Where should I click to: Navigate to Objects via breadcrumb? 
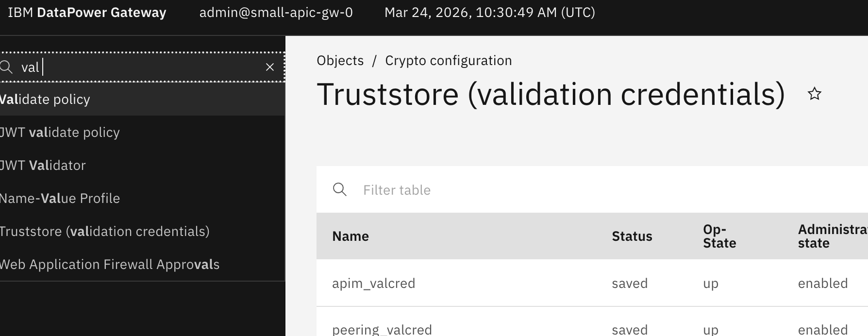(x=340, y=60)
